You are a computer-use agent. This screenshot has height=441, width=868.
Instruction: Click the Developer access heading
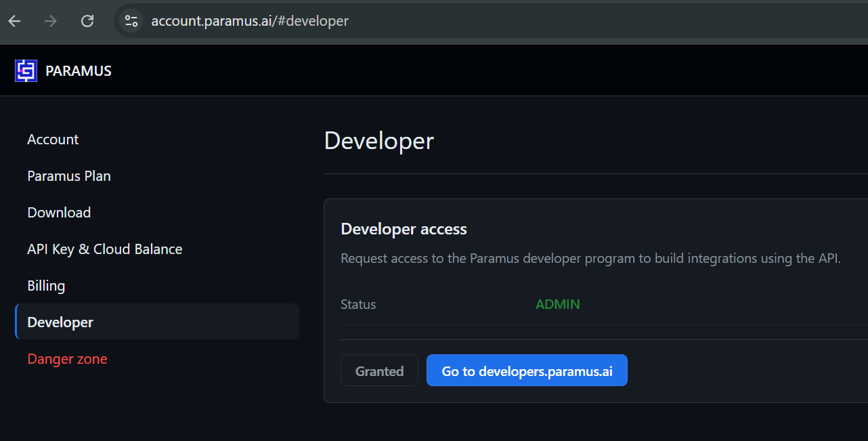point(404,229)
